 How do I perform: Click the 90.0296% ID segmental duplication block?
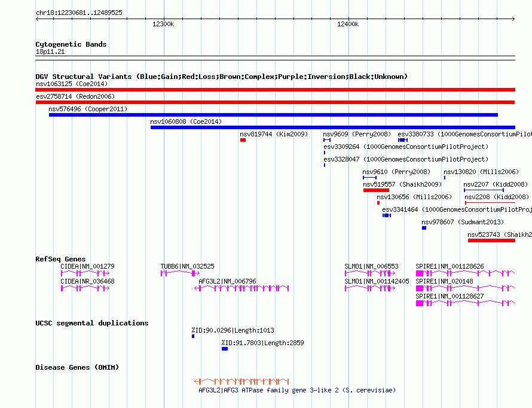coord(193,336)
